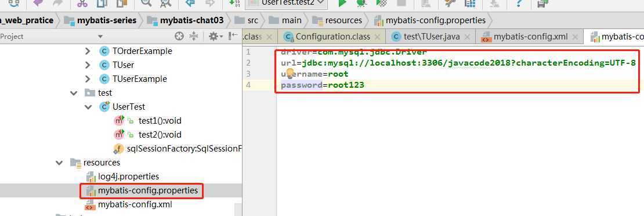
Task: Click Scroll from Source target icon
Action: tap(179, 37)
